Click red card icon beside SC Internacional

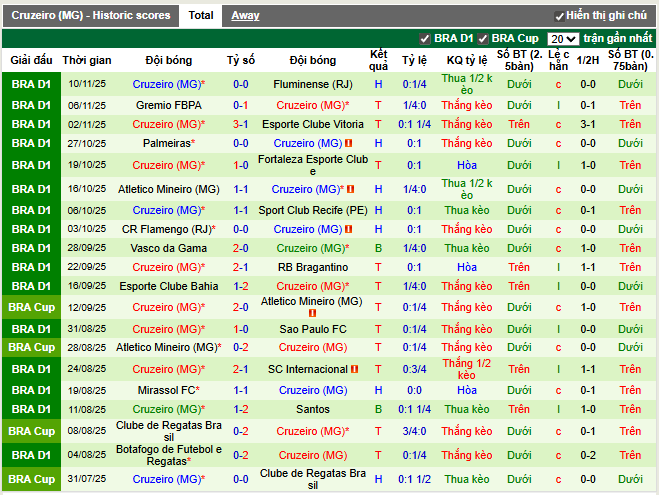tap(354, 369)
